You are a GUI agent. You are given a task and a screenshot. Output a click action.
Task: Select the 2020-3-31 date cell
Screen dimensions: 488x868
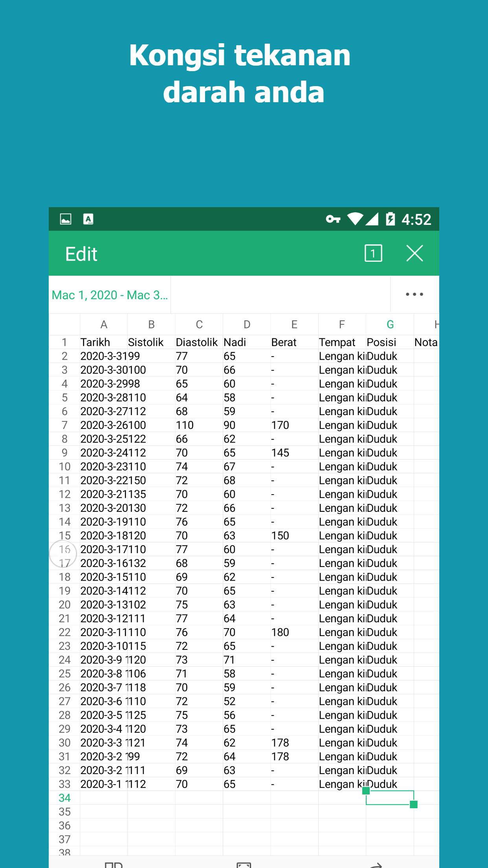(104, 356)
